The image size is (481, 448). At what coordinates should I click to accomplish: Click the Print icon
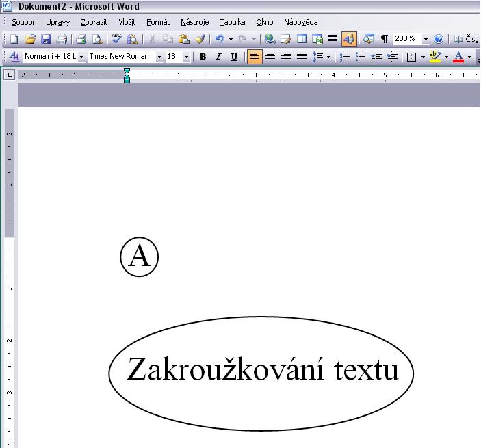81,40
